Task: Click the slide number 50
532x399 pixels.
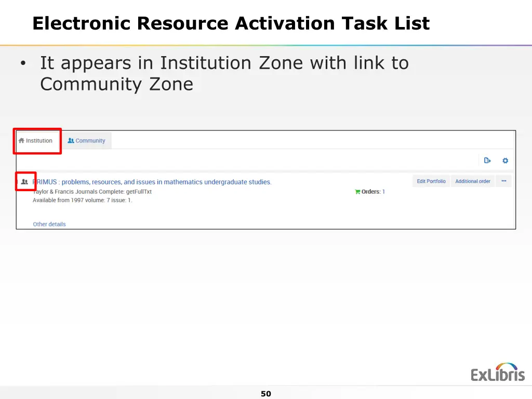Action: point(266,394)
